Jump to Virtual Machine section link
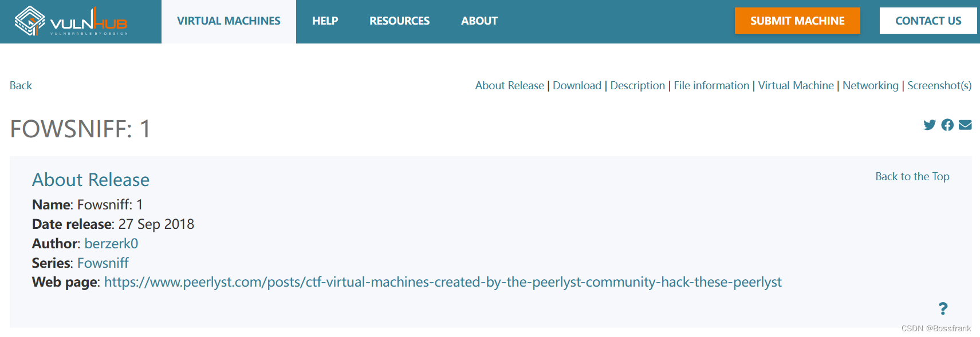Image resolution: width=980 pixels, height=337 pixels. [x=796, y=85]
